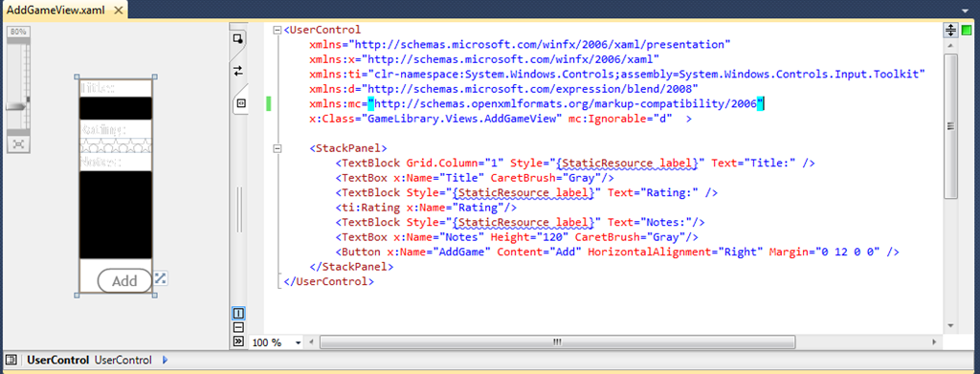Close the AddGameView.xaml tab
Image resolution: width=980 pixels, height=374 pixels.
pos(117,11)
